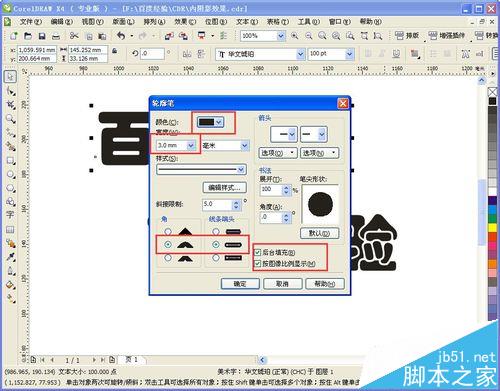The image size is (500, 391).
Task: Select the Table tool in the toolbox
Action: (10, 229)
